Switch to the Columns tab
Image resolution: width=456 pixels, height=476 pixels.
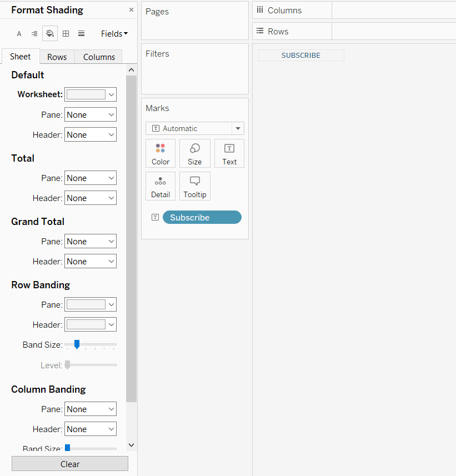click(x=99, y=57)
